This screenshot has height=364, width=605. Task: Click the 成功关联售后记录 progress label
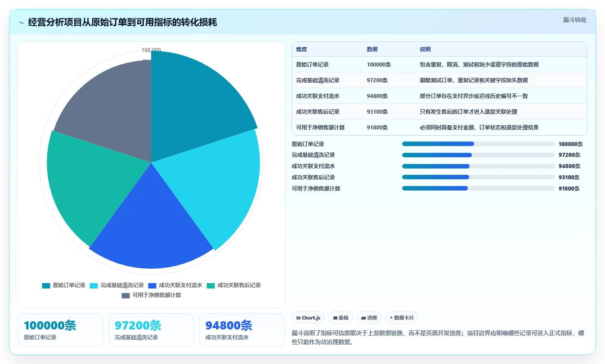point(313,178)
